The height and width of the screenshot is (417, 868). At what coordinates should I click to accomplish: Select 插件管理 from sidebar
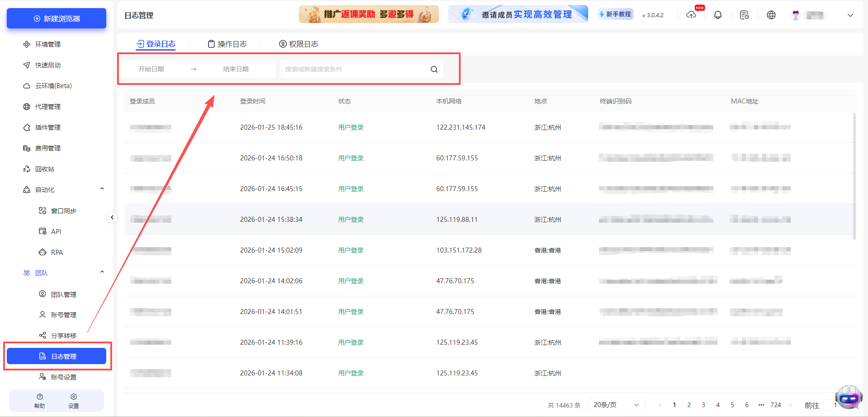(48, 127)
